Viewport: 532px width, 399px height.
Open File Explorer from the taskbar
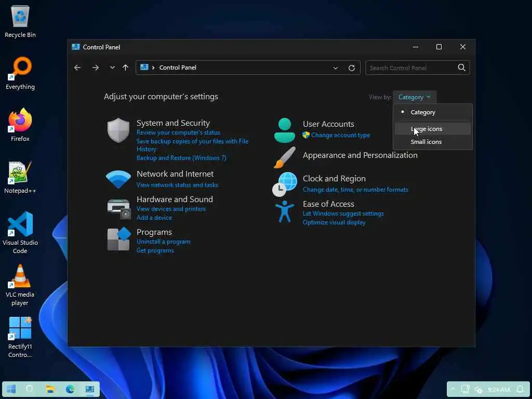pos(50,389)
